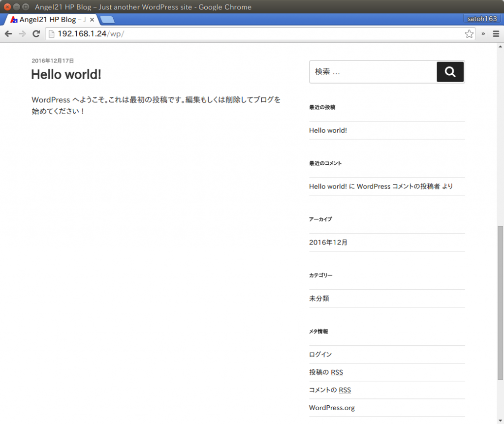
Task: Open the 投稿の RSS feed link
Action: point(326,372)
